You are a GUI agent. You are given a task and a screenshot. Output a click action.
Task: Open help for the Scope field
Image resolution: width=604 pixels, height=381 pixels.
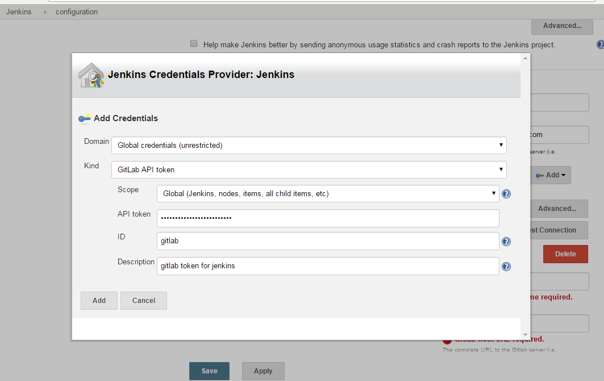506,194
